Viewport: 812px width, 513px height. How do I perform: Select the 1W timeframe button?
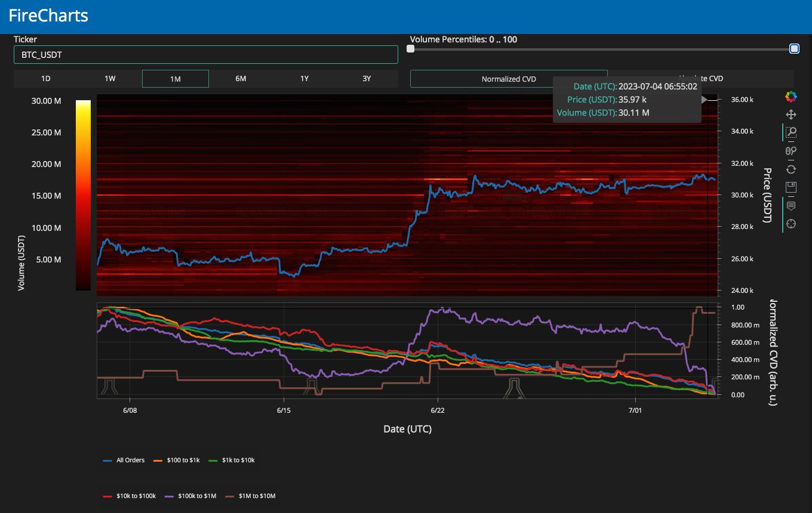coord(110,79)
